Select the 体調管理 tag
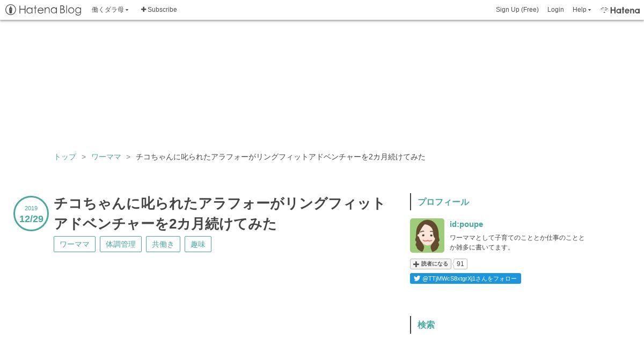The width and height of the screenshot is (644, 338). (121, 244)
